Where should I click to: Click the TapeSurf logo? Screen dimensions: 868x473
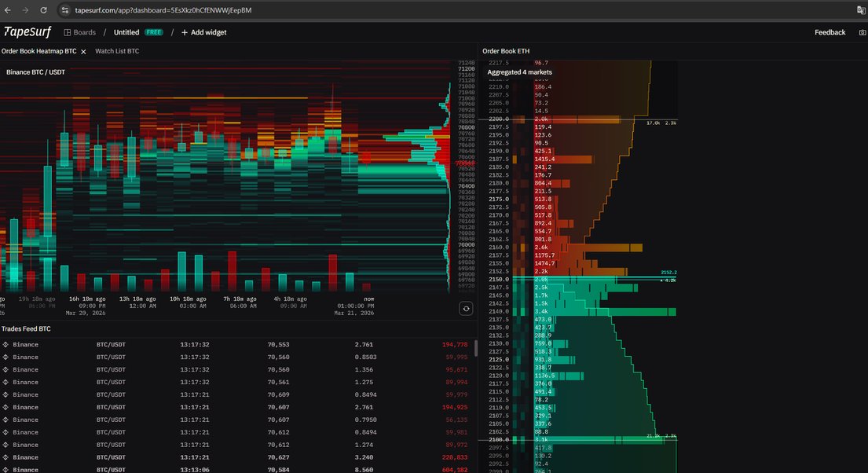tap(27, 32)
